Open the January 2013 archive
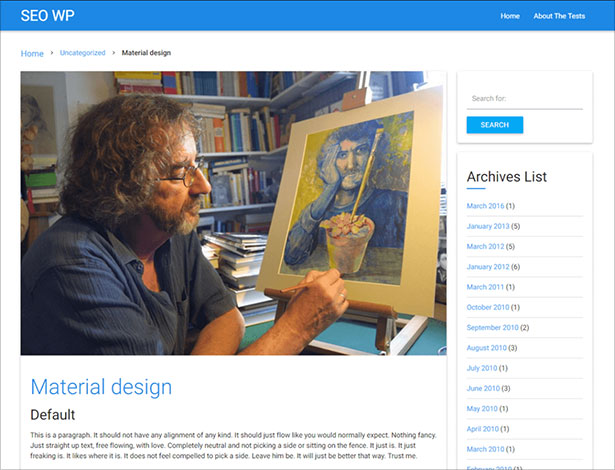 [x=488, y=226]
